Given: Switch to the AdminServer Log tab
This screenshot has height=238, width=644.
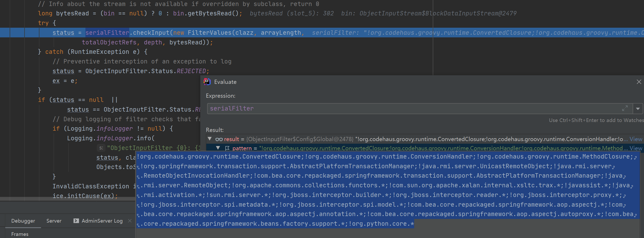Looking at the screenshot, I should [x=102, y=221].
